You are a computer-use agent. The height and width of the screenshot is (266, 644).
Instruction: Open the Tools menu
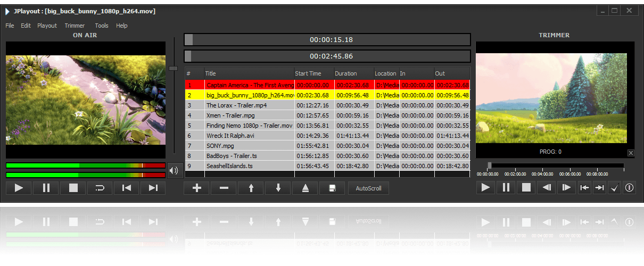point(102,26)
